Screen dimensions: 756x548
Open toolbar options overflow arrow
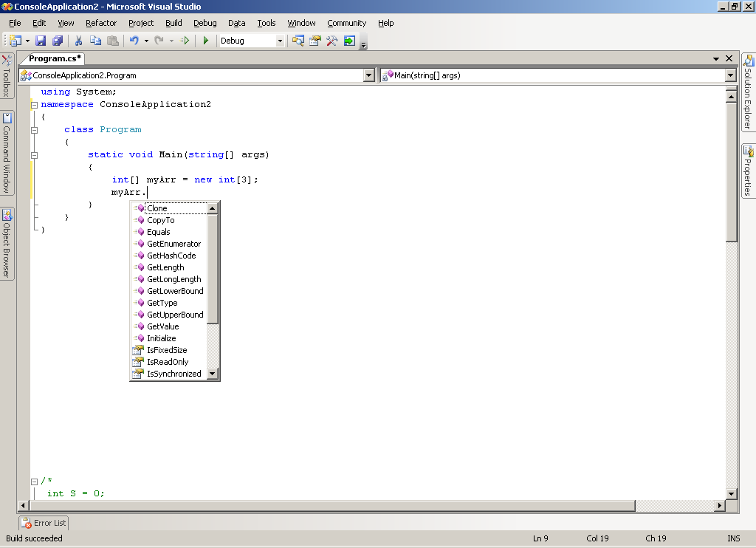363,44
